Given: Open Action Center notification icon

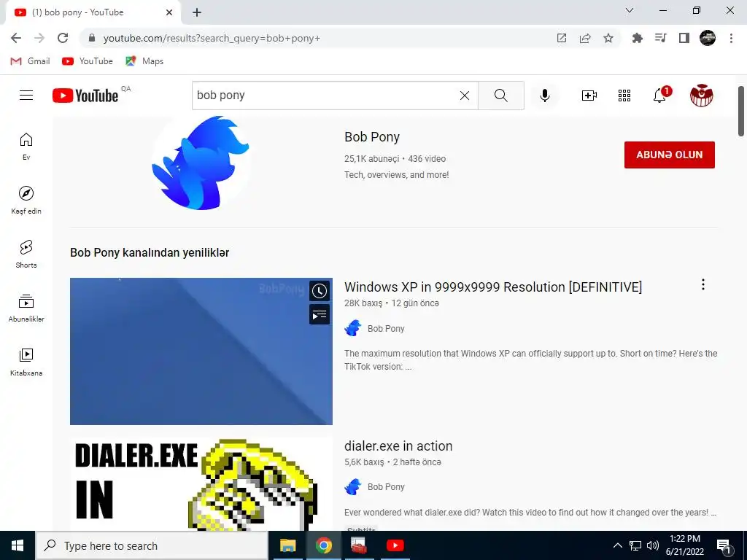Looking at the screenshot, I should click(x=724, y=546).
